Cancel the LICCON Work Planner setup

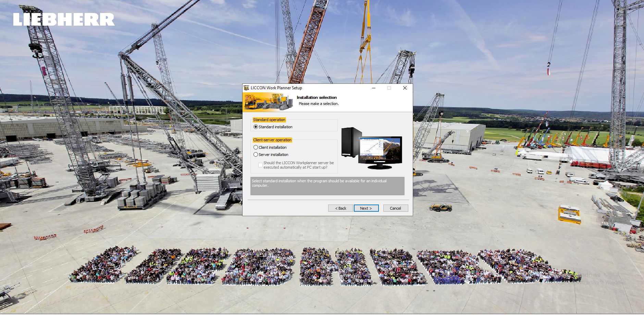click(396, 208)
